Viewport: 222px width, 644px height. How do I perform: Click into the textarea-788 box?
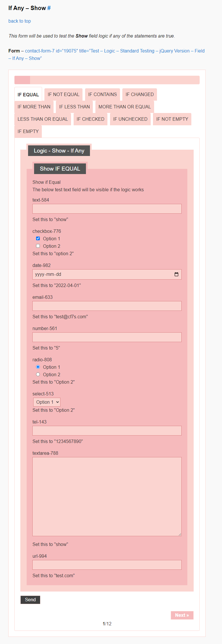pos(107,497)
